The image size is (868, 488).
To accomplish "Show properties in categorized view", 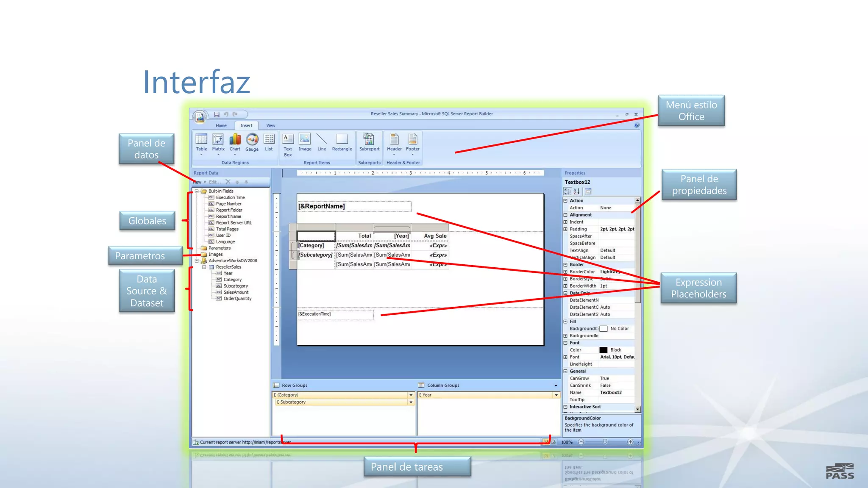I will tap(568, 191).
